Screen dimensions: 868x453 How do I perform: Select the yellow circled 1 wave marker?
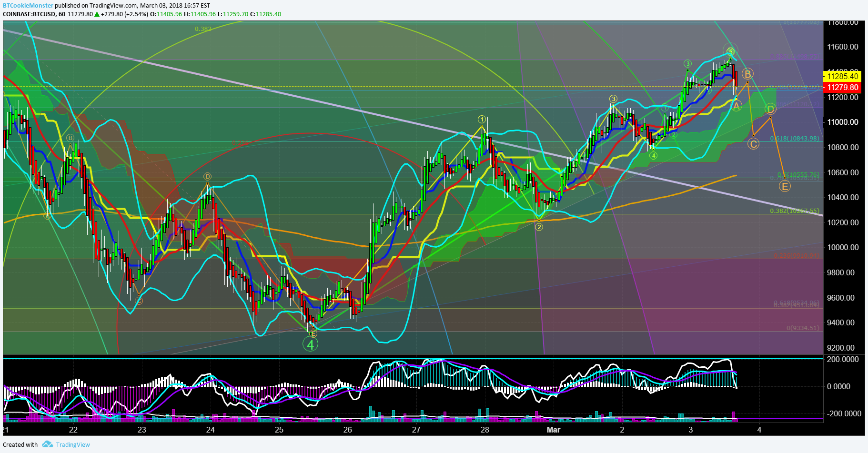tap(482, 119)
